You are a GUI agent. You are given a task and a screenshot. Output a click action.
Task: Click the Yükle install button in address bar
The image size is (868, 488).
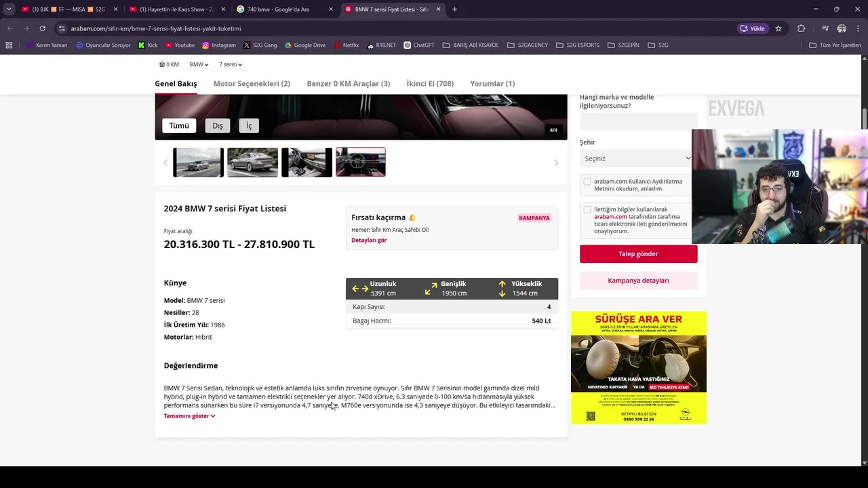pos(752,28)
